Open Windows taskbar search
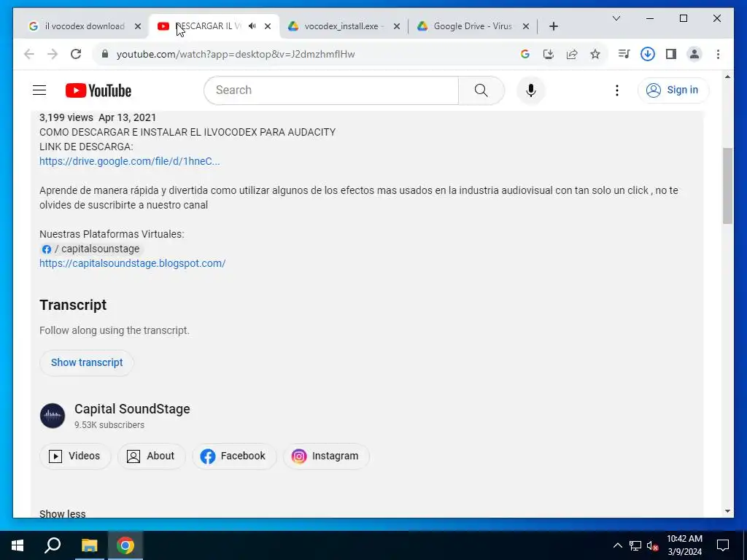747x560 pixels. pos(53,545)
